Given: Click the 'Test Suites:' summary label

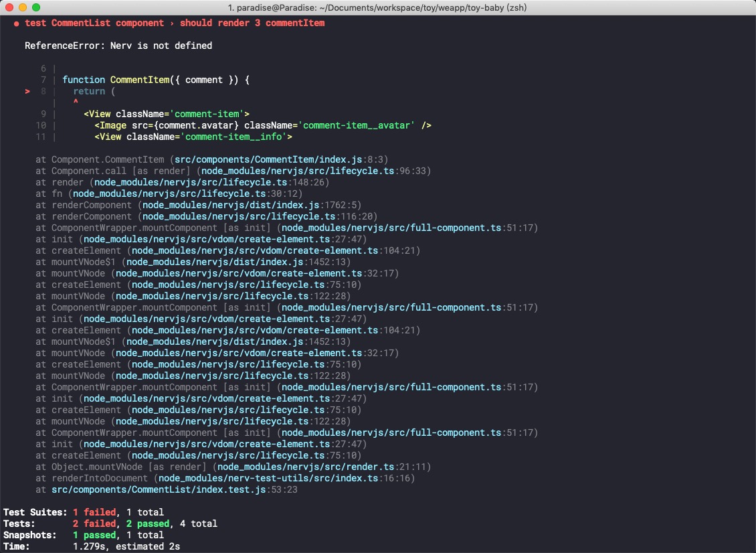Looking at the screenshot, I should click(x=35, y=512).
